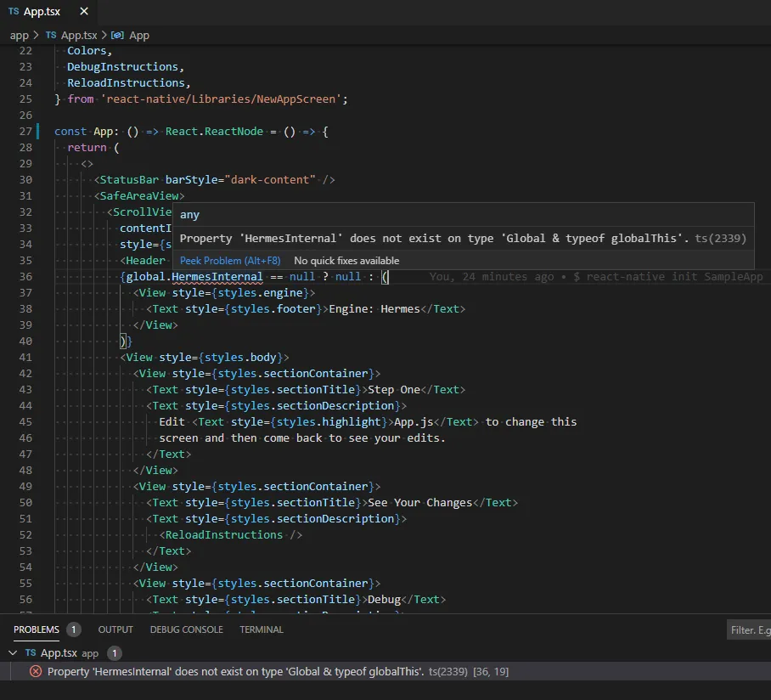Click line number 36 in the gutter
The width and height of the screenshot is (771, 700).
click(25, 277)
